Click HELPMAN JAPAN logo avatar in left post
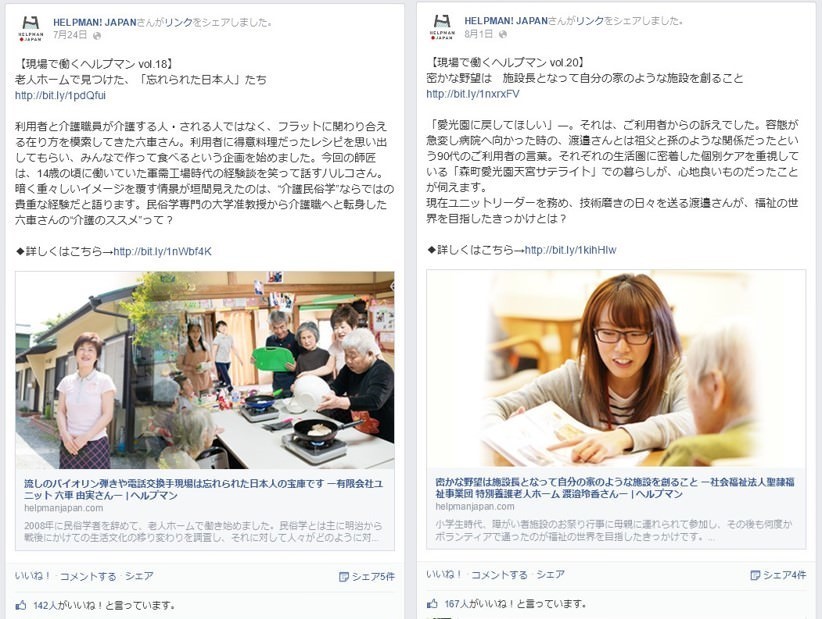 point(31,28)
